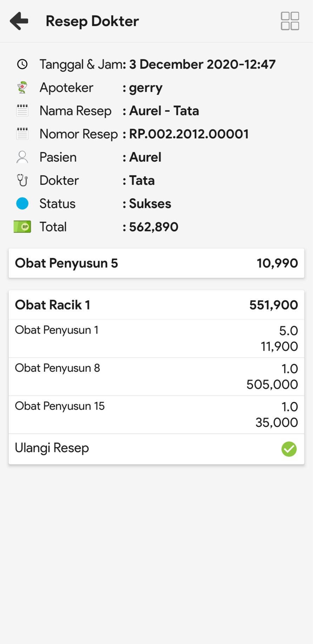Screen dimensions: 313x644
Task: Tap the Total money icon
Action: pyautogui.click(x=22, y=227)
